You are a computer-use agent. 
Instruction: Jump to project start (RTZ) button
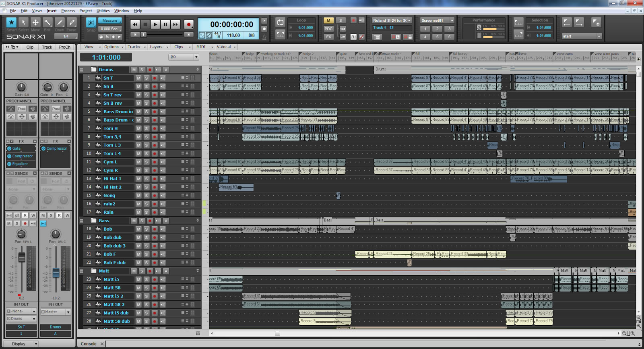[135, 35]
